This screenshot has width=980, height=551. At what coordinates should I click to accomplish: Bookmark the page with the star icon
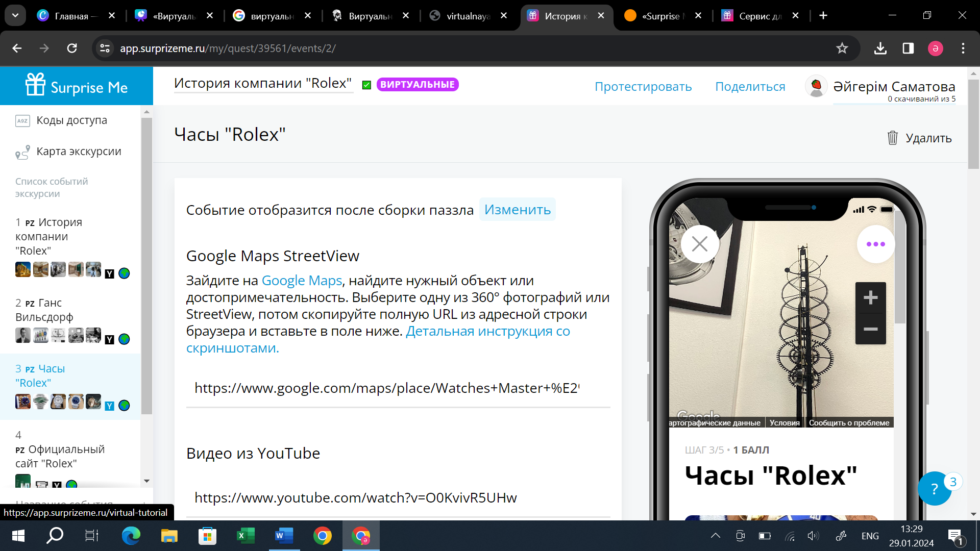click(x=842, y=48)
